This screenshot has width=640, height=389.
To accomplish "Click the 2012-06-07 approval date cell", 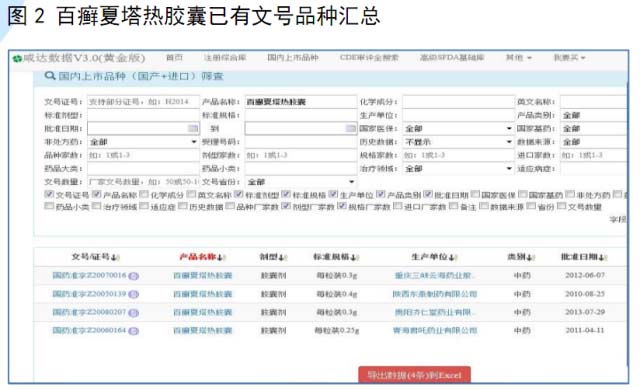I will click(584, 276).
